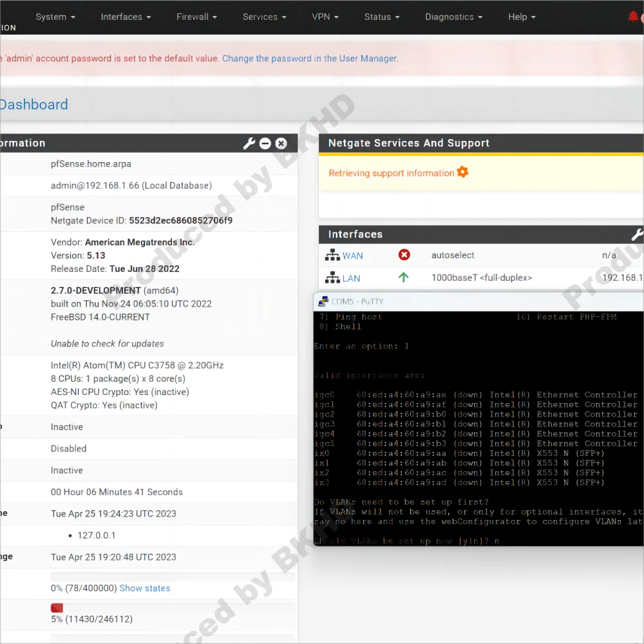Viewport: 644px width, 644px height.
Task: Click Vendor American Megatrends Inc. text
Action: tap(123, 242)
